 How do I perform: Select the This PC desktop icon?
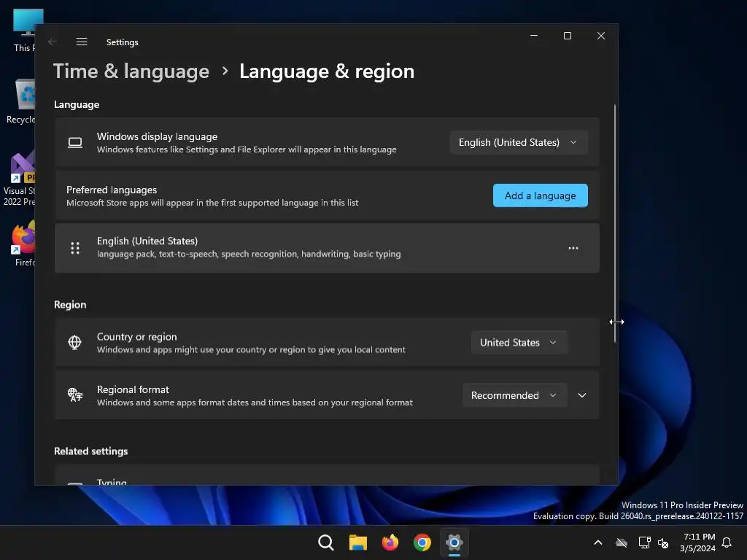(x=24, y=30)
